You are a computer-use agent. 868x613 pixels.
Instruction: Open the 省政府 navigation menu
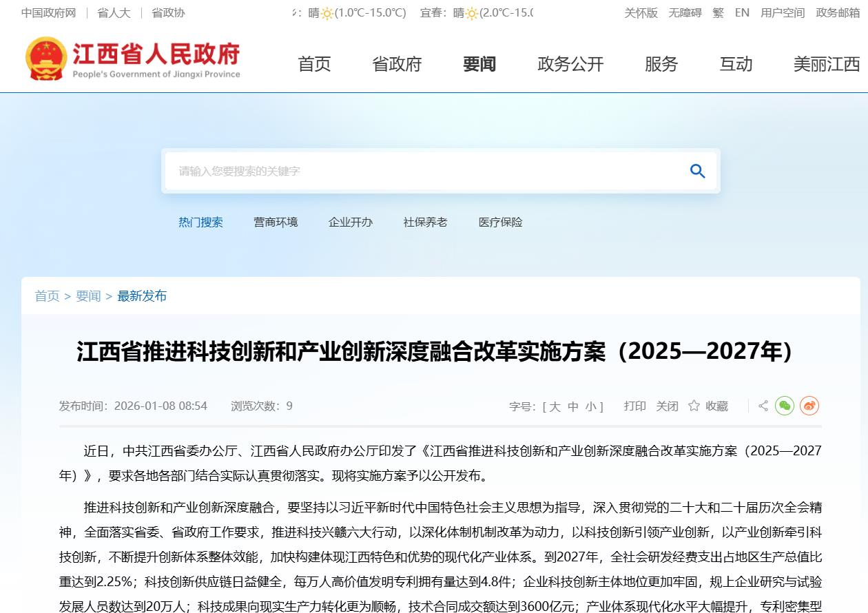397,64
